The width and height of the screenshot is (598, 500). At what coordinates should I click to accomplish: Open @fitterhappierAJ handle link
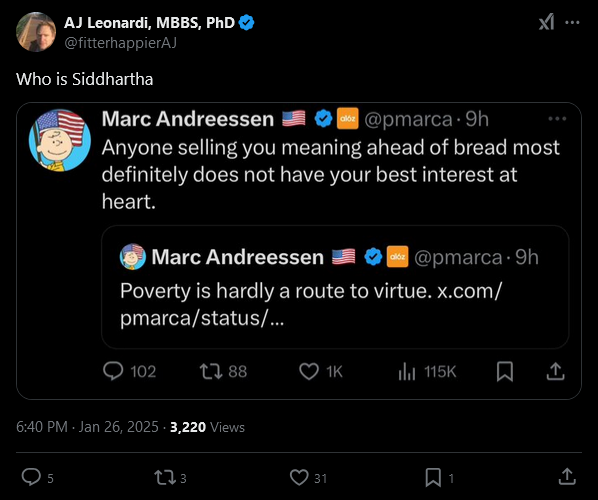(x=120, y=43)
